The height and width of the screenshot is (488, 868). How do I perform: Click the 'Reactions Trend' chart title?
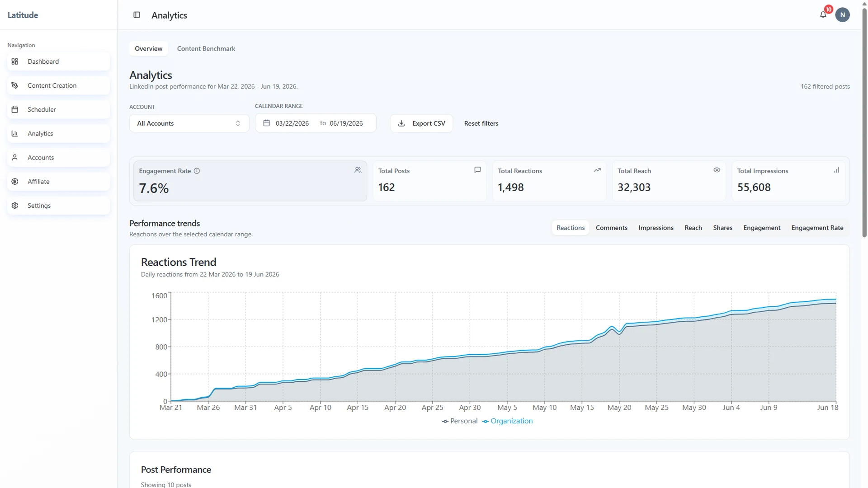coord(179,262)
